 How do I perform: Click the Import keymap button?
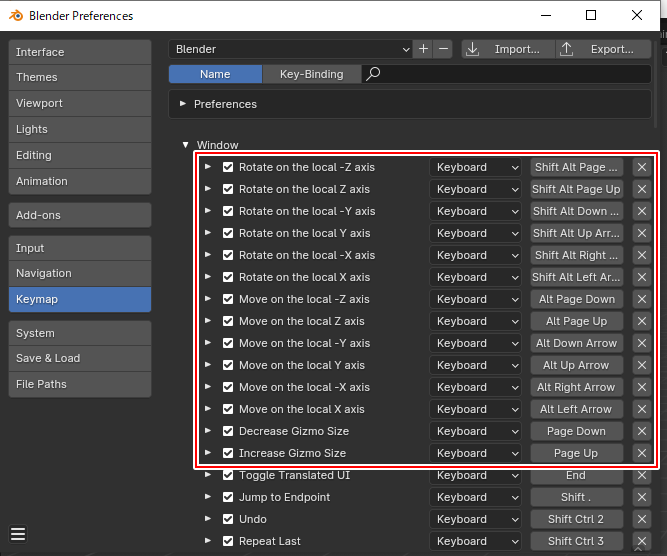tap(505, 49)
